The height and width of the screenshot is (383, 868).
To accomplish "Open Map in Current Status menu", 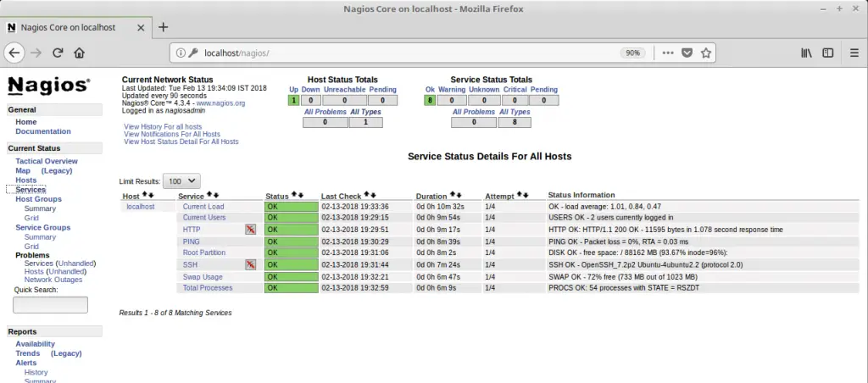I will 23,170.
